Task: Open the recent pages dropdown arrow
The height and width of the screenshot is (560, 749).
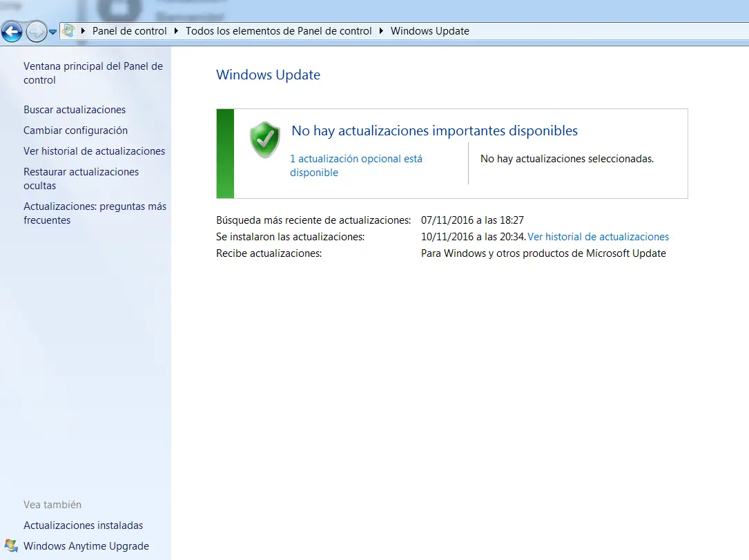Action: (x=52, y=32)
